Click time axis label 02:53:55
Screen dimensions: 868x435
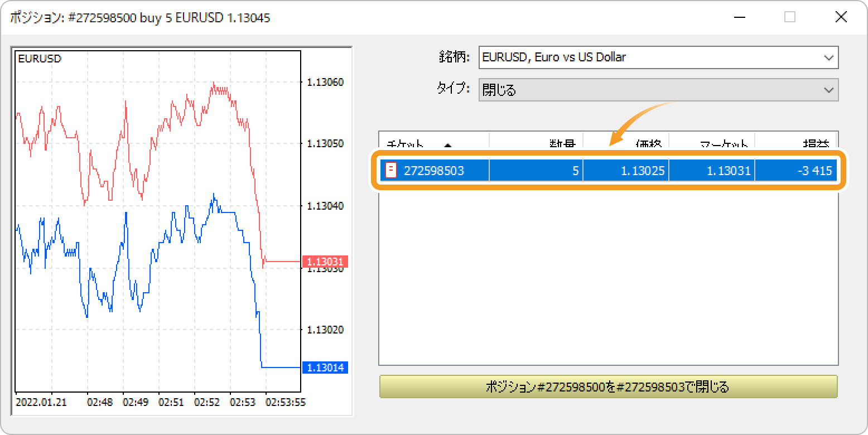[x=286, y=402]
